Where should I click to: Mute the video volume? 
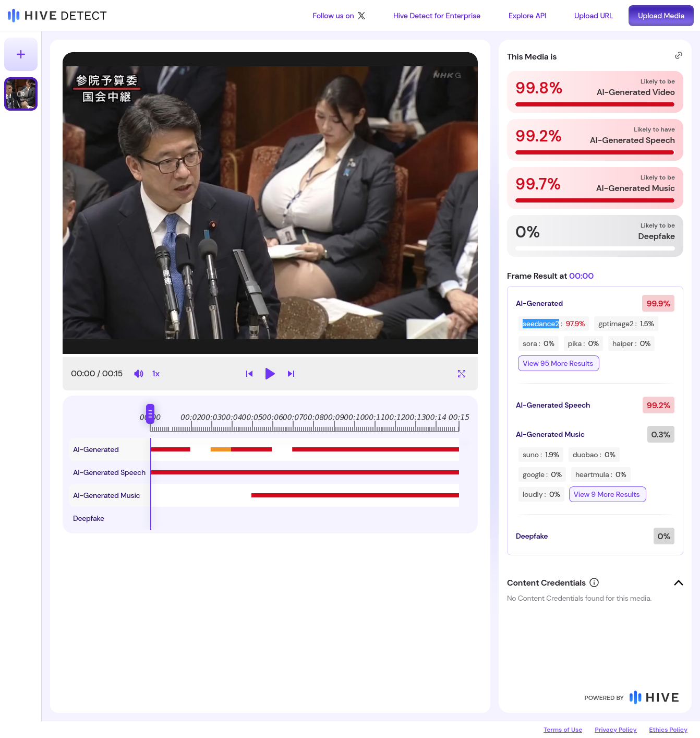point(139,374)
